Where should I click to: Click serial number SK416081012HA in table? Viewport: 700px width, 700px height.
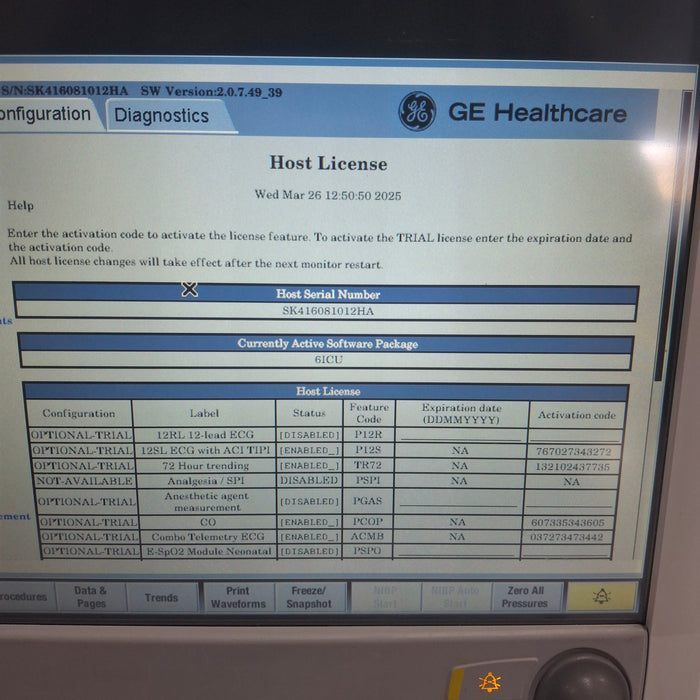tap(328, 311)
